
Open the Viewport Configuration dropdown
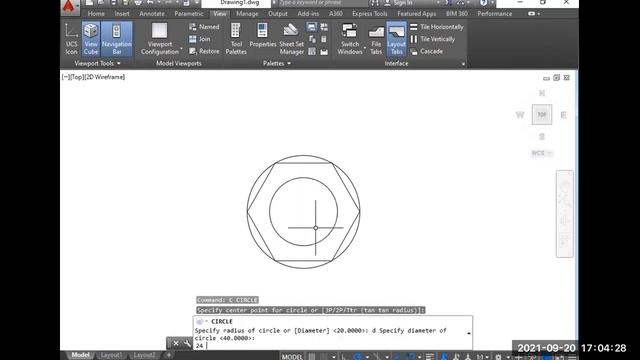click(x=160, y=39)
